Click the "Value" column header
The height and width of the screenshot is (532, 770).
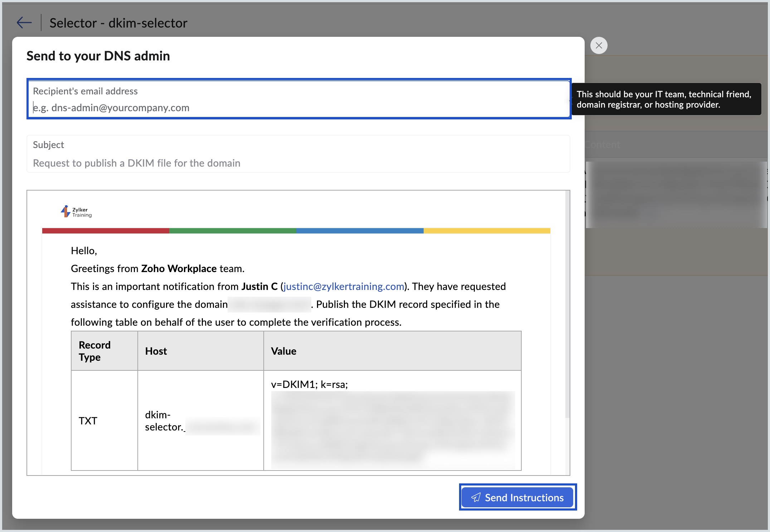[393, 351]
